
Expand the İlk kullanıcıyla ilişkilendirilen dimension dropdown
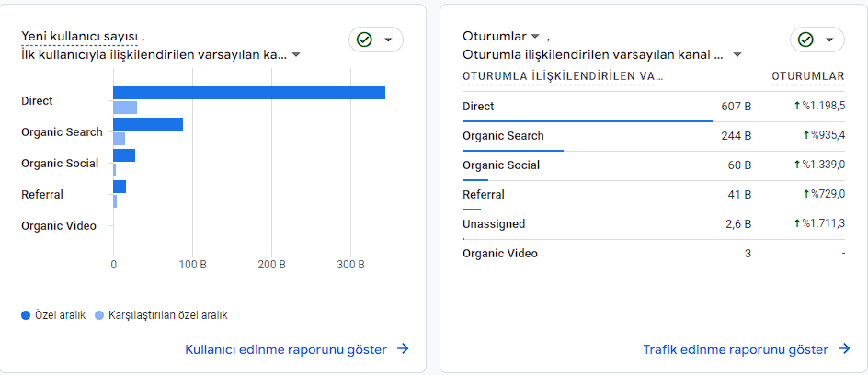(296, 54)
